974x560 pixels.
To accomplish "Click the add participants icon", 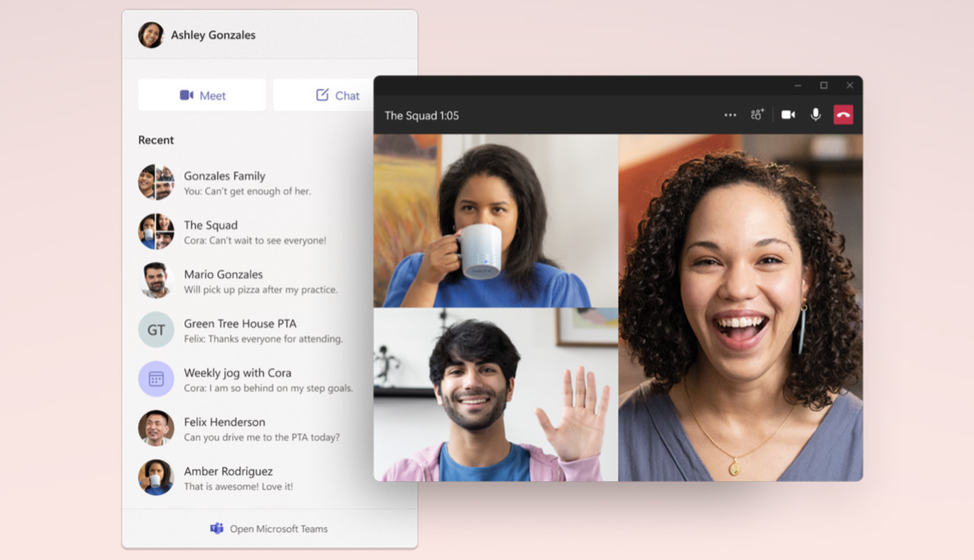I will 757,115.
